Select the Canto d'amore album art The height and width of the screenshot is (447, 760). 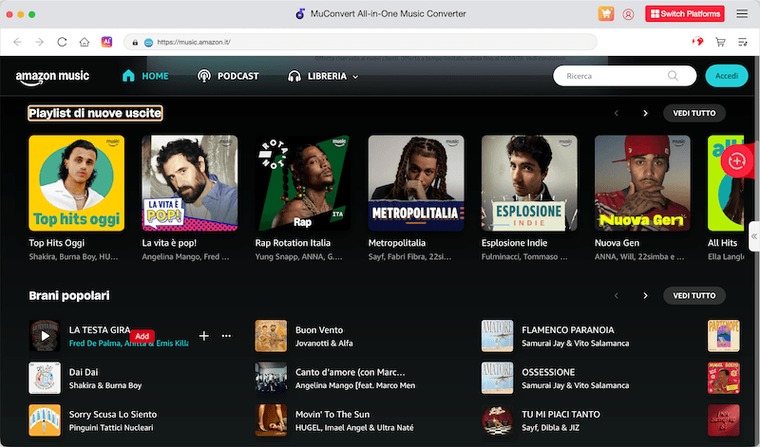tap(271, 378)
